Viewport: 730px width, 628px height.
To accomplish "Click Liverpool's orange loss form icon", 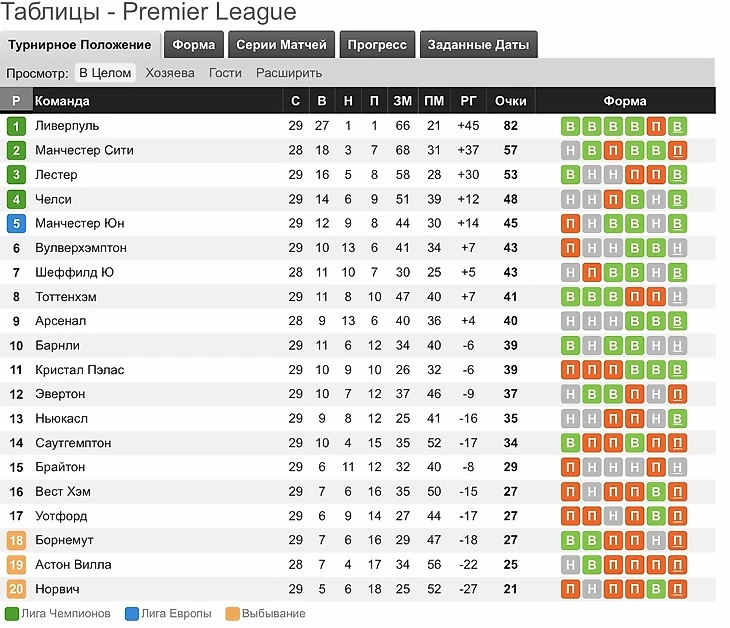I will pos(656,126).
